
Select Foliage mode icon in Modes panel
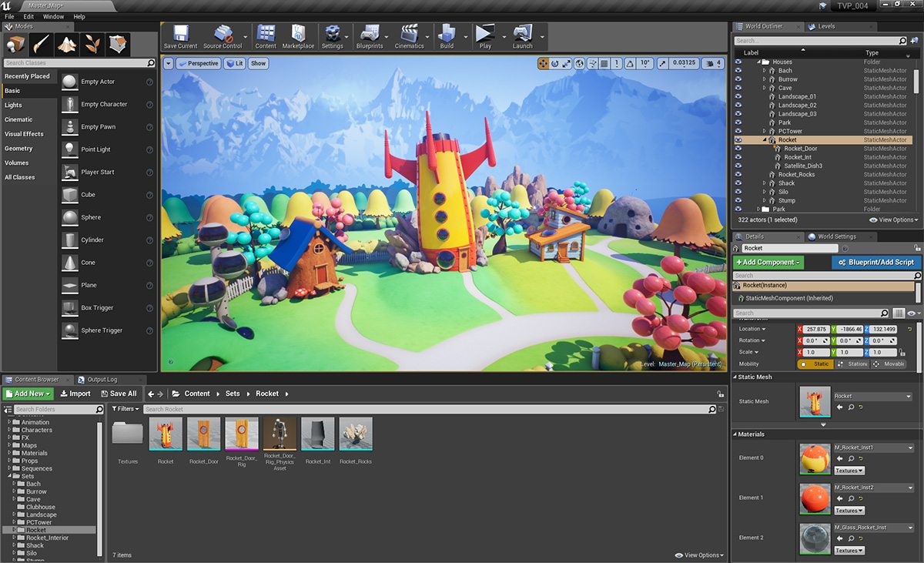point(92,43)
